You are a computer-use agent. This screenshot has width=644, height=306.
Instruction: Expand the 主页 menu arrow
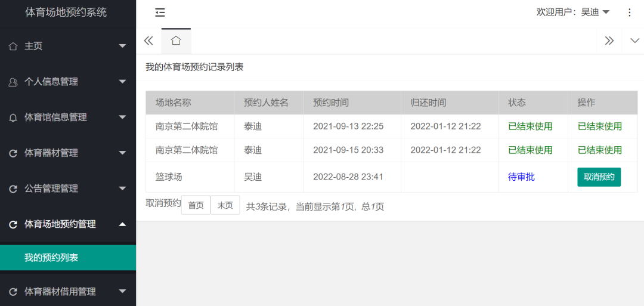(x=122, y=46)
